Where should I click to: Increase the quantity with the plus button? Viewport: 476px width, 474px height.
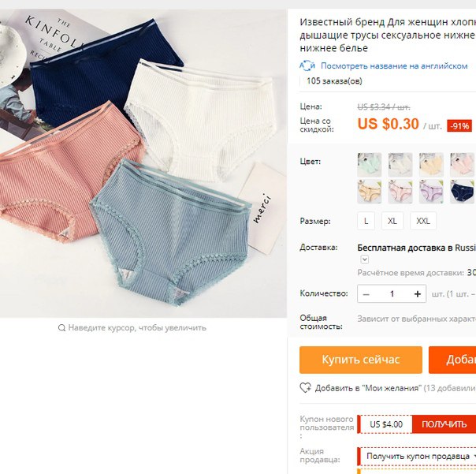pyautogui.click(x=418, y=294)
